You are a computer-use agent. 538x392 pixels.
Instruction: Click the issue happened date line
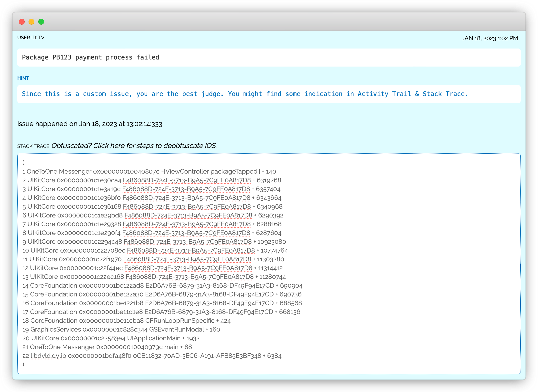tap(90, 124)
